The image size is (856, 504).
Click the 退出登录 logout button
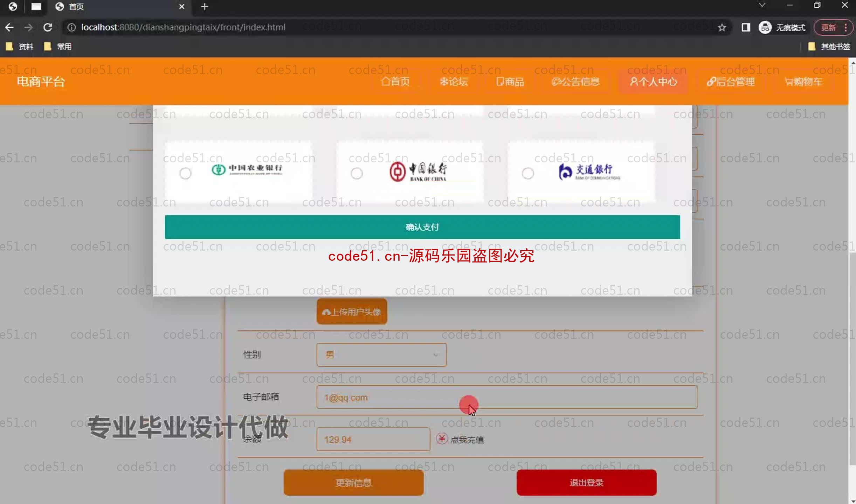tap(586, 483)
